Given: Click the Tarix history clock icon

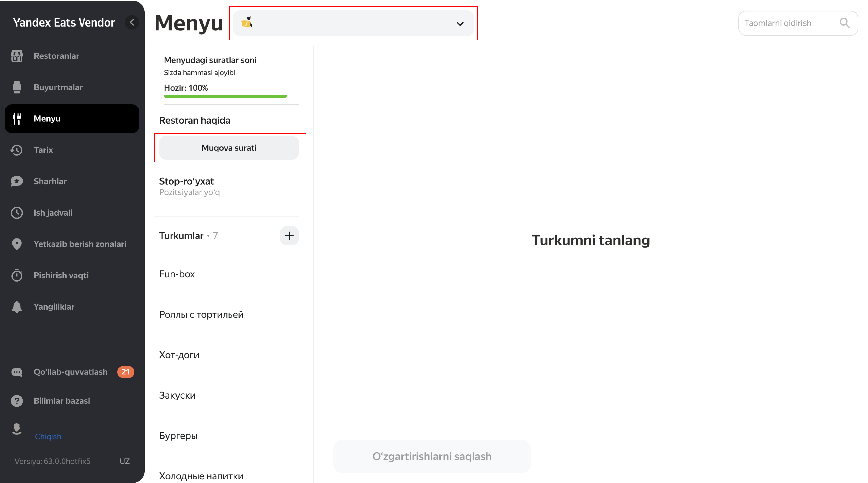Looking at the screenshot, I should 17,150.
